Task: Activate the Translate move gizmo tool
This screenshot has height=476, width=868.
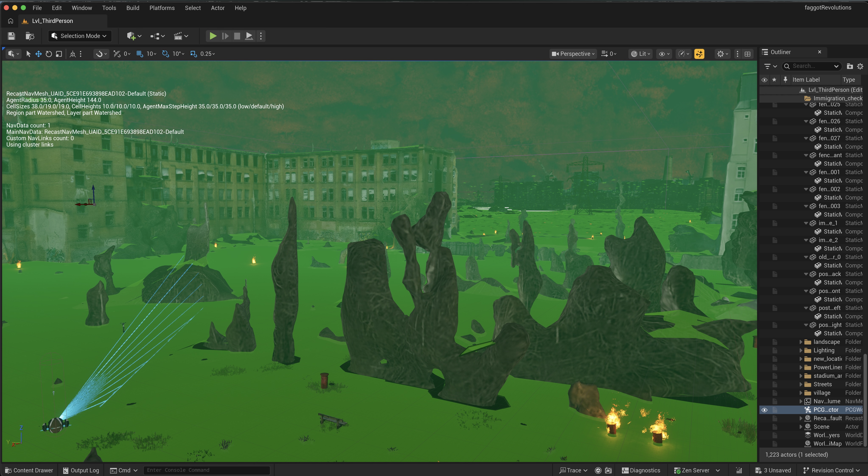Action: pyautogui.click(x=38, y=54)
